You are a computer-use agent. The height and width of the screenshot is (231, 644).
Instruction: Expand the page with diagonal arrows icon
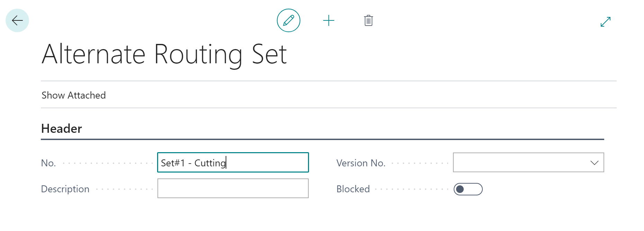(606, 22)
